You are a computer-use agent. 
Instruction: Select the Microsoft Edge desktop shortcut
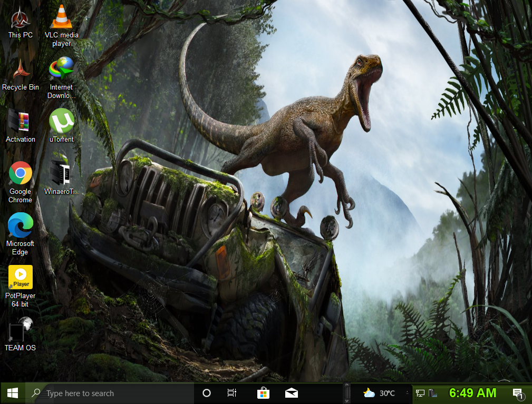point(21,234)
